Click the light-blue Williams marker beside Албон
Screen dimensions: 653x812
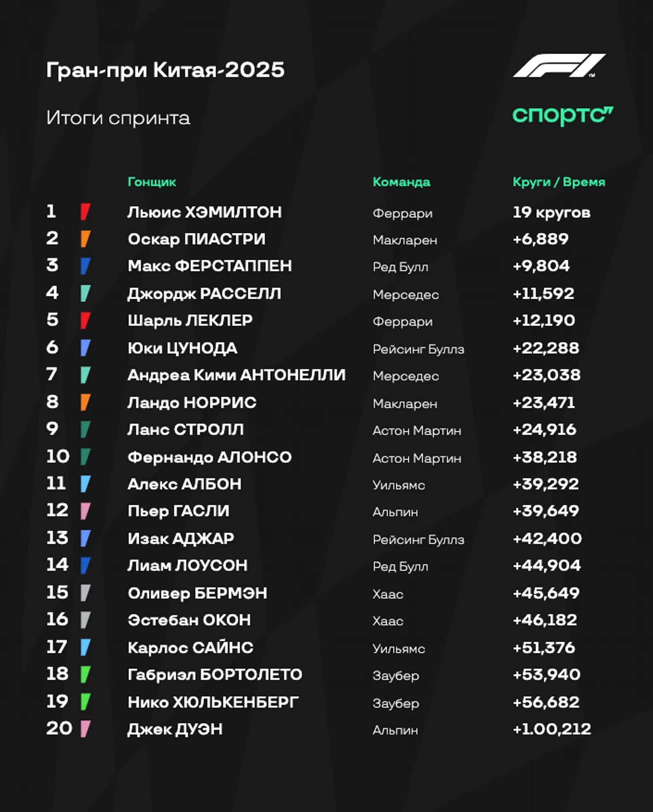click(85, 484)
